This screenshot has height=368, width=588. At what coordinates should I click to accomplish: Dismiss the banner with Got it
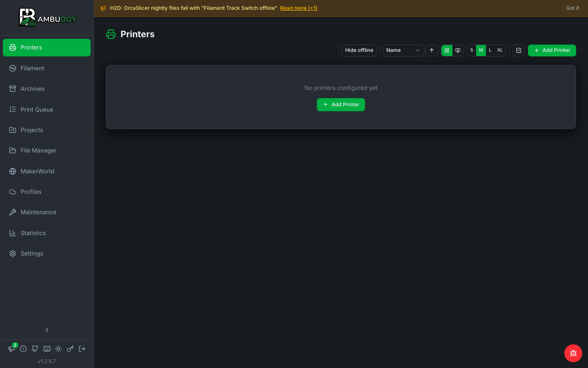click(572, 8)
